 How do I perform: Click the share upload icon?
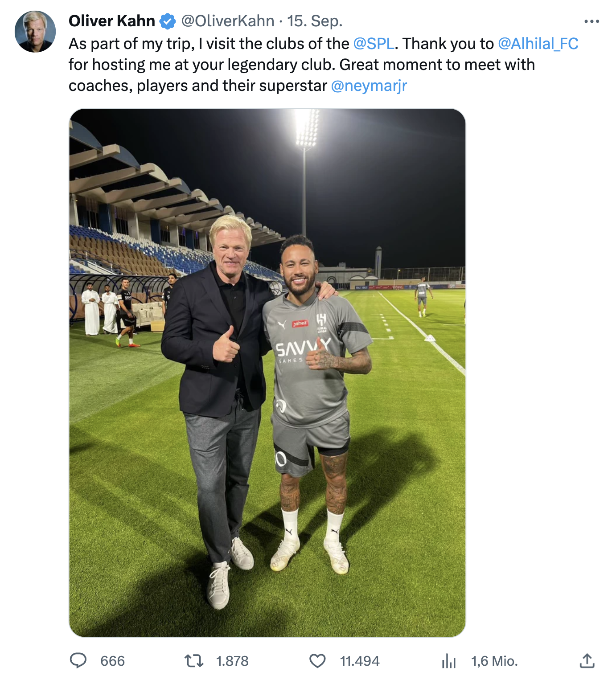click(587, 660)
